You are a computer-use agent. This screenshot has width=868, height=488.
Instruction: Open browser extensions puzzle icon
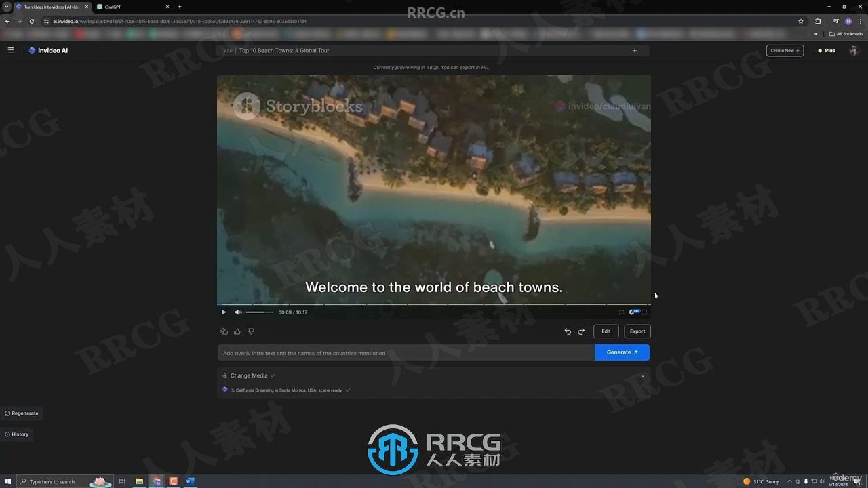tap(818, 21)
